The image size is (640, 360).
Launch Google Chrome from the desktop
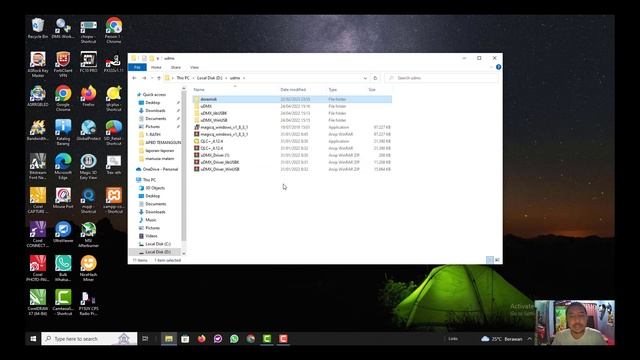[x=63, y=98]
